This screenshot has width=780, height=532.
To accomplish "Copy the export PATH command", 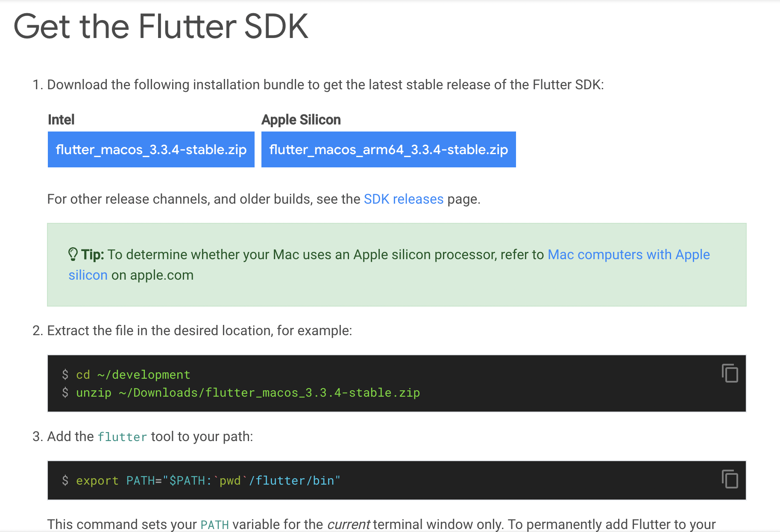I will (x=730, y=479).
